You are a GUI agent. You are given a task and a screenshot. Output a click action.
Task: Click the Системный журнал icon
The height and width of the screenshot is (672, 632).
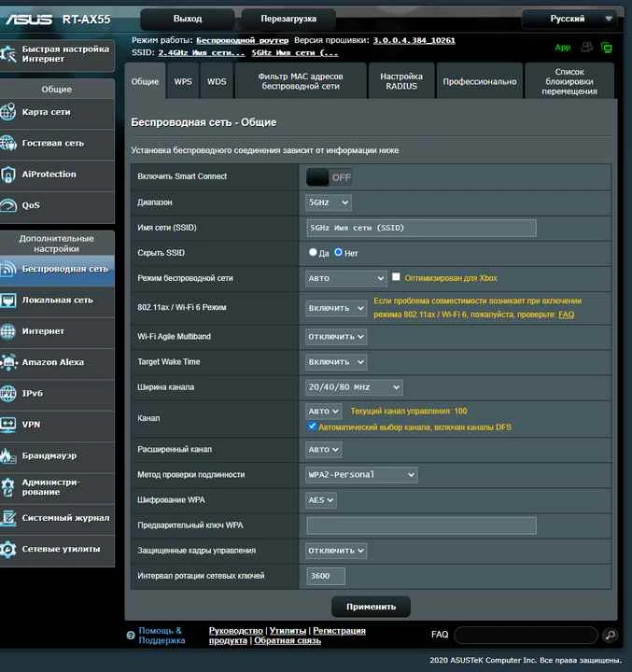[7, 518]
